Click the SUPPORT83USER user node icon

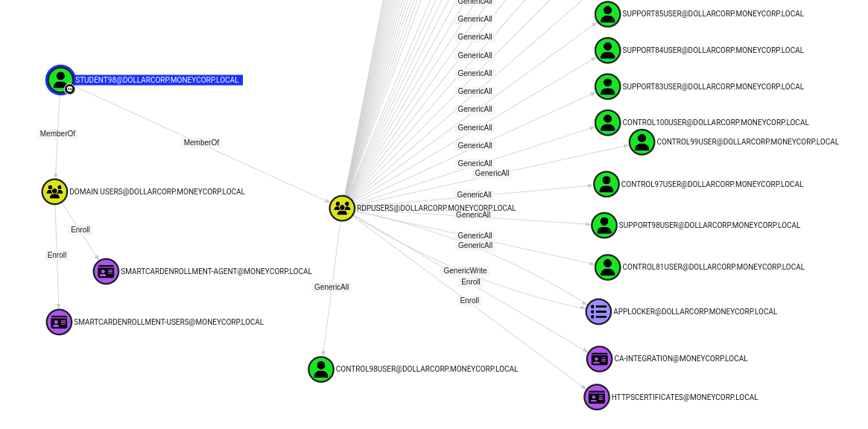tap(607, 86)
